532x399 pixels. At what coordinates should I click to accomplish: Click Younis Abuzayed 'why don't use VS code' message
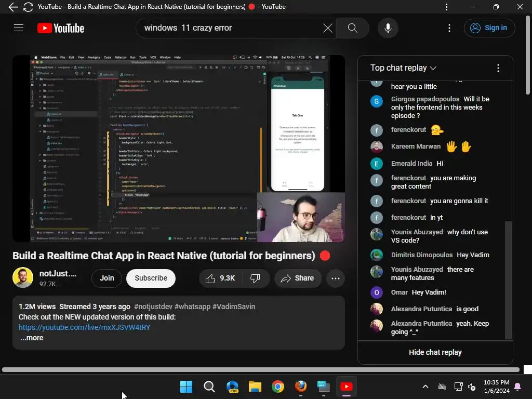point(439,236)
